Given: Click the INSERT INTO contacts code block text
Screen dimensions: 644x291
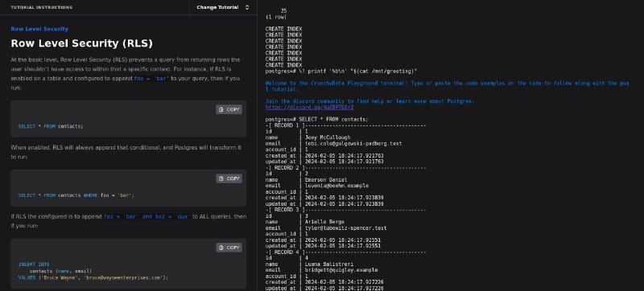Looking at the screenshot, I should point(93,271).
